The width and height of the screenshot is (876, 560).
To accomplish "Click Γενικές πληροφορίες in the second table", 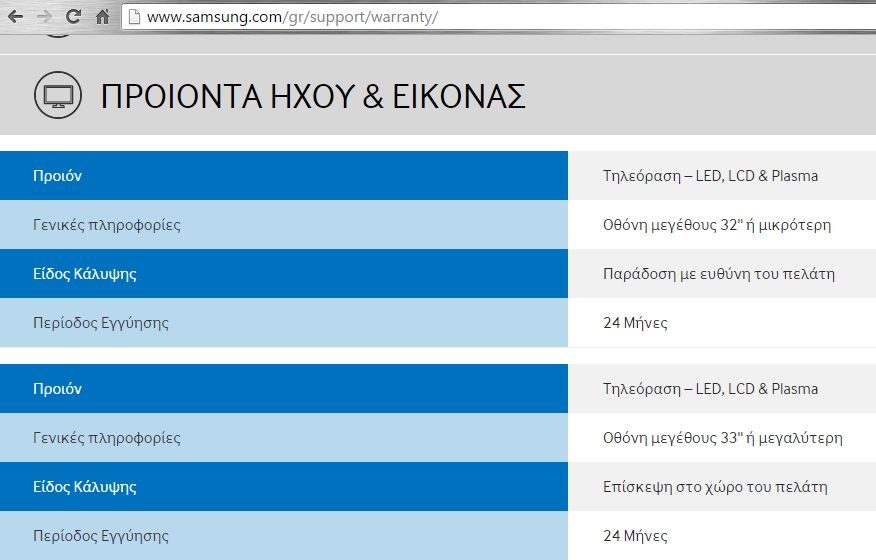I will tap(106, 438).
